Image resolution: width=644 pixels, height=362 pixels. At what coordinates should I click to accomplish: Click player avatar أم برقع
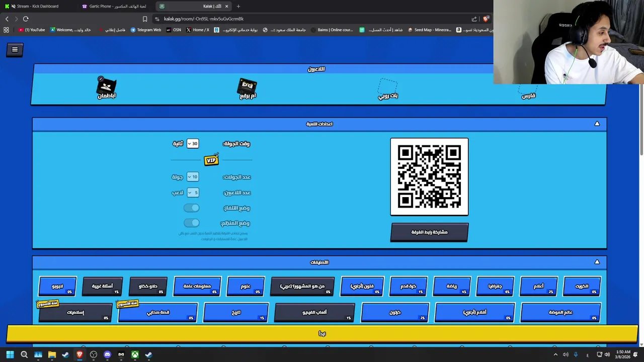[x=248, y=88]
